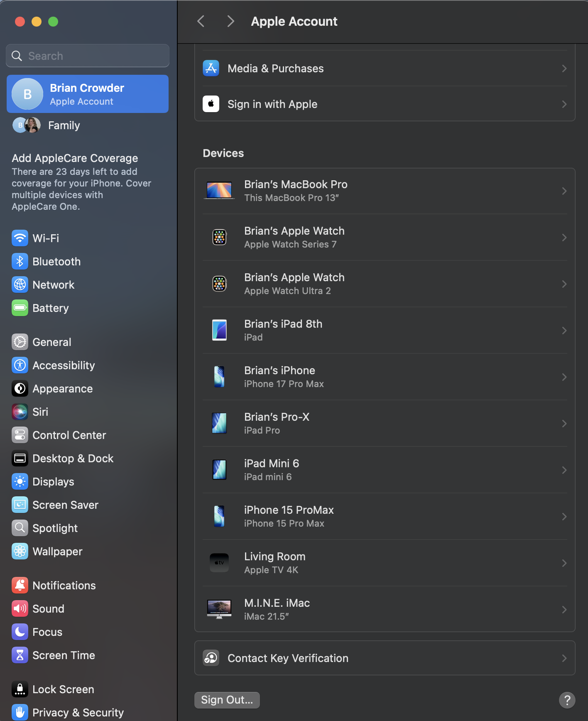Expand Sign in with Apple chevron
Screen dimensions: 588x721
(564, 104)
